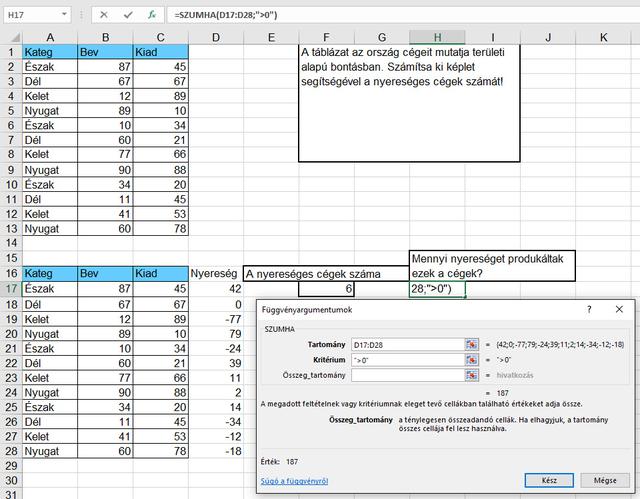Click the 'Függvényargumentumok' dialog title

click(307, 310)
